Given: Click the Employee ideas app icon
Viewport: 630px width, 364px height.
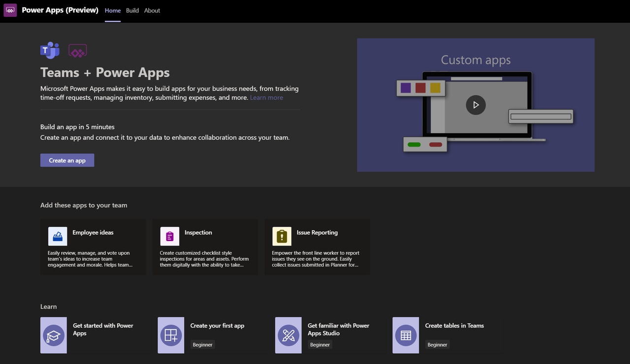Looking at the screenshot, I should 57,236.
